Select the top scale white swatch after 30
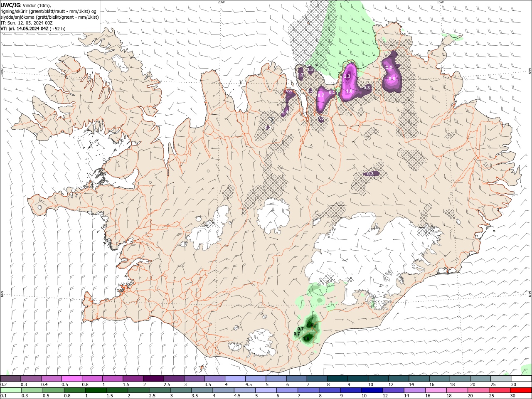 pyautogui.click(x=521, y=378)
